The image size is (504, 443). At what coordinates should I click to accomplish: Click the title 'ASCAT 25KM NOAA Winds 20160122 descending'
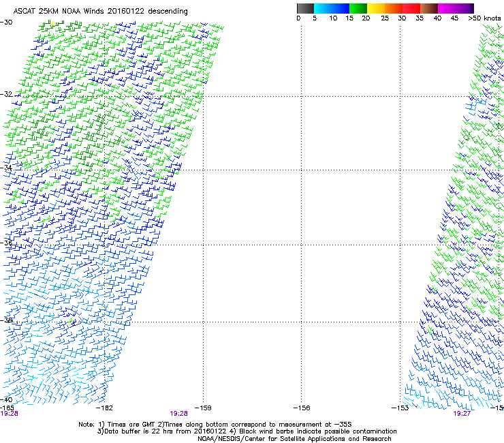pyautogui.click(x=100, y=12)
